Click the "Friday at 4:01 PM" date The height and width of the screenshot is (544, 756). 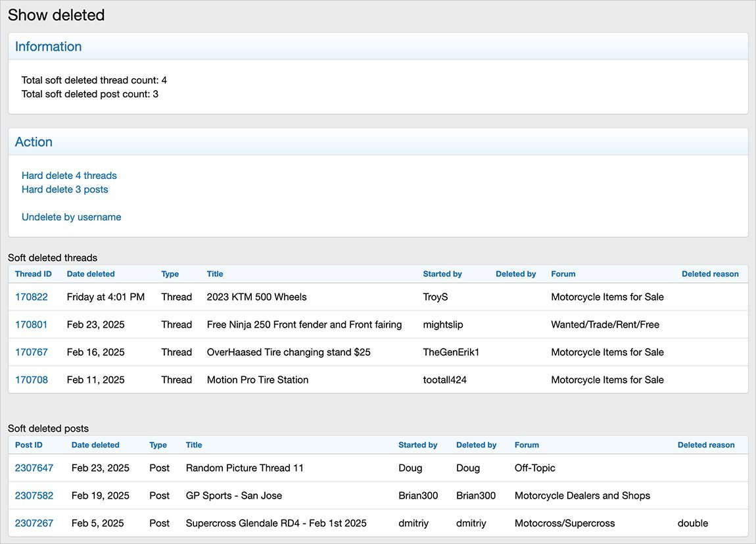click(x=106, y=297)
